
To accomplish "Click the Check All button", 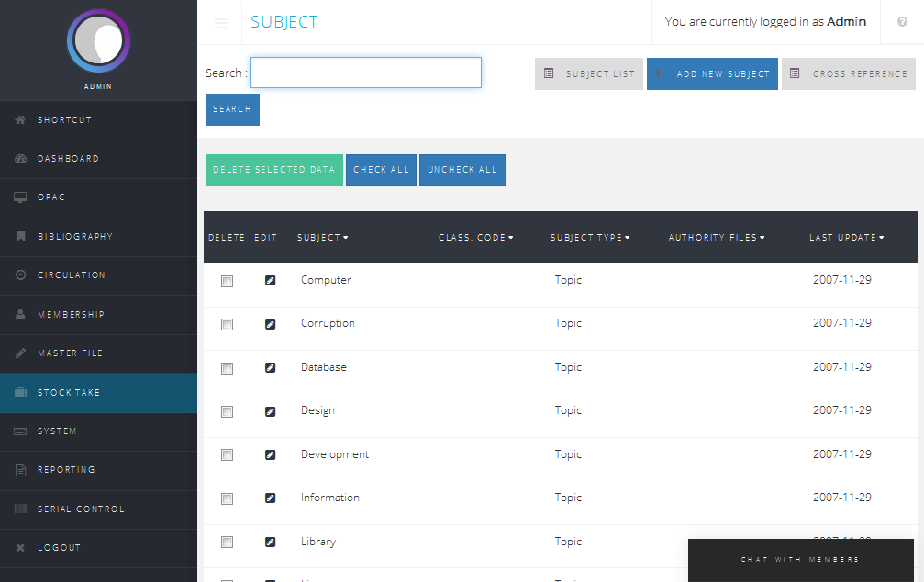I will pos(381,170).
